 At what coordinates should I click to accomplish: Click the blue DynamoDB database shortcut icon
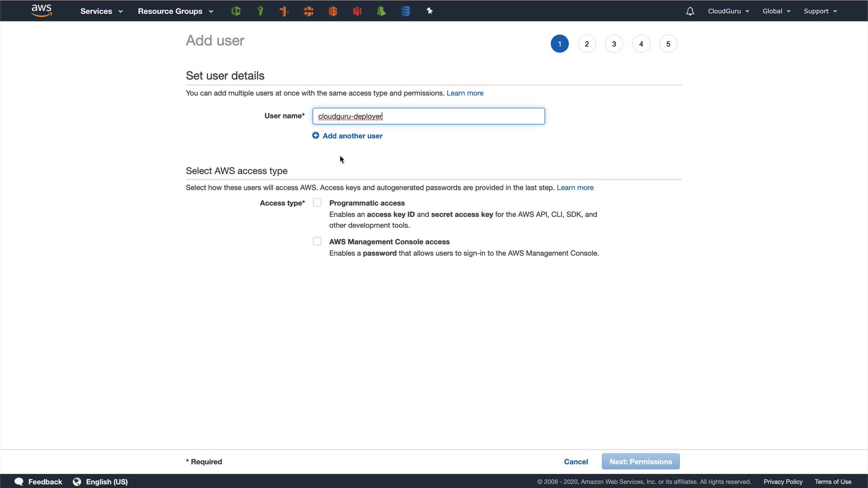point(406,11)
